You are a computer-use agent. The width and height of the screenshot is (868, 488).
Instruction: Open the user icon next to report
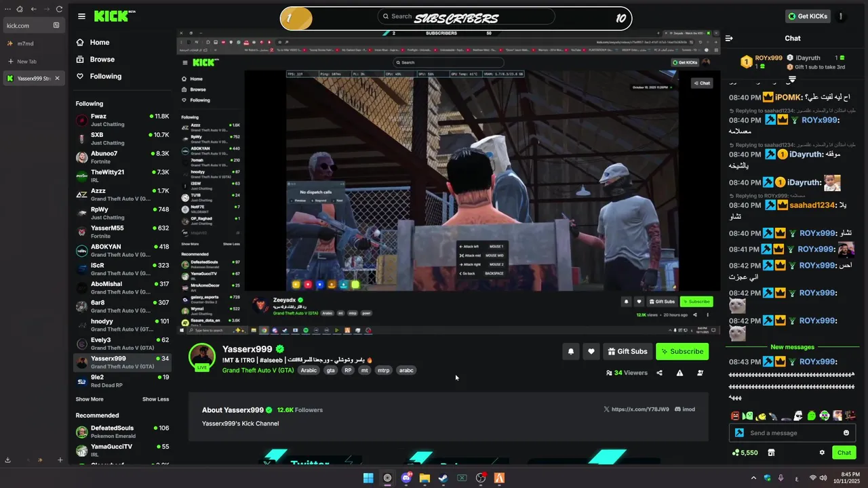701,373
